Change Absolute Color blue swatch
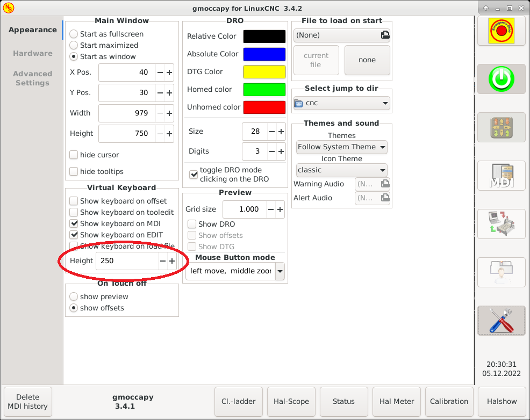Screen dimensions: 530x420 tap(264, 54)
